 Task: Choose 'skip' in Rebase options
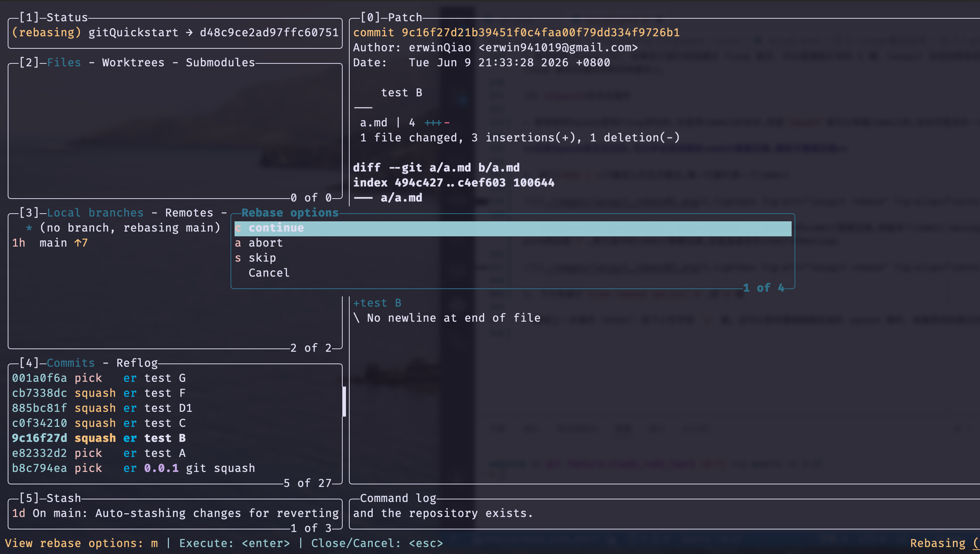coord(513,258)
